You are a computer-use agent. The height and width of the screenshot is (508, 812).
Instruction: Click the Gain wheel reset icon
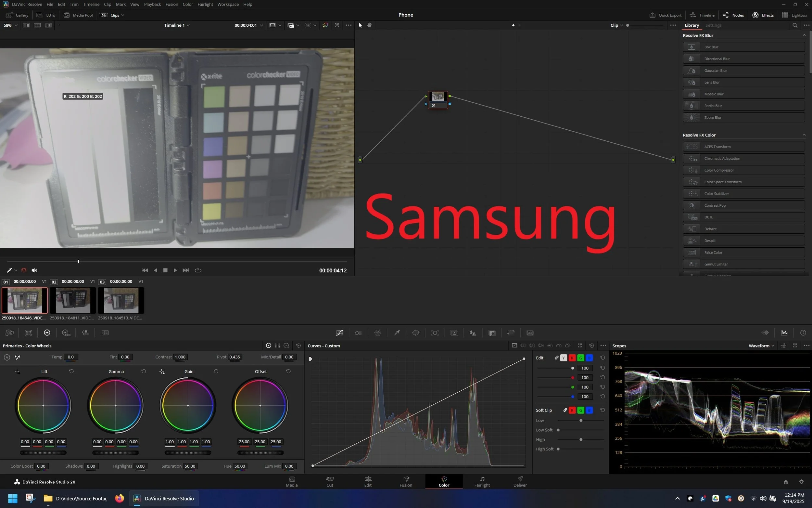click(x=216, y=371)
